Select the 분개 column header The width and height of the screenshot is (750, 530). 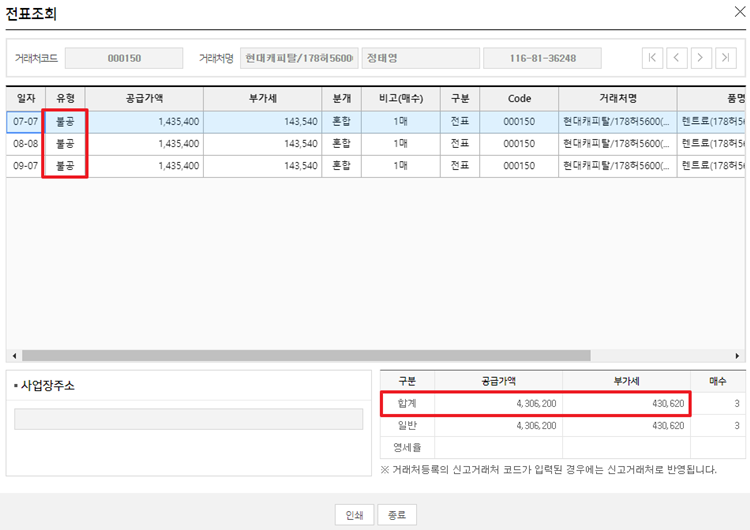342,98
